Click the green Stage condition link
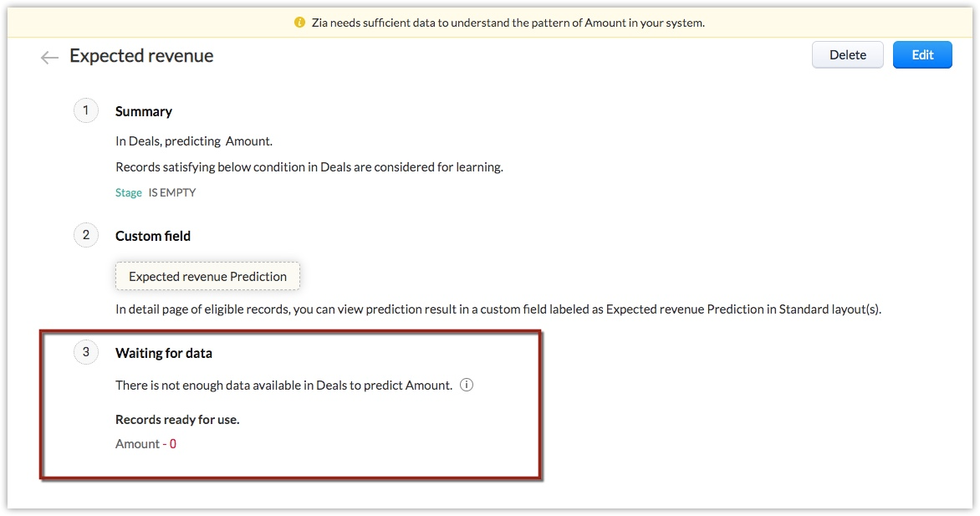The image size is (980, 516). (129, 192)
